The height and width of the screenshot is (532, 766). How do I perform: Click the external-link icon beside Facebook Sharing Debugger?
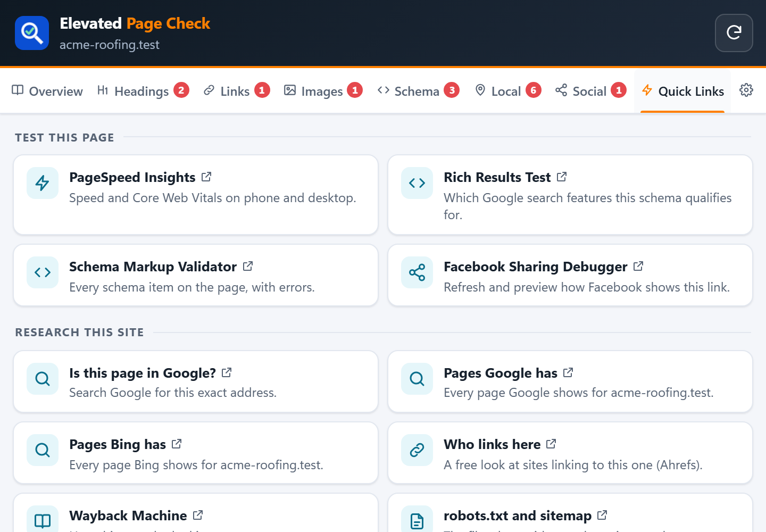click(638, 266)
